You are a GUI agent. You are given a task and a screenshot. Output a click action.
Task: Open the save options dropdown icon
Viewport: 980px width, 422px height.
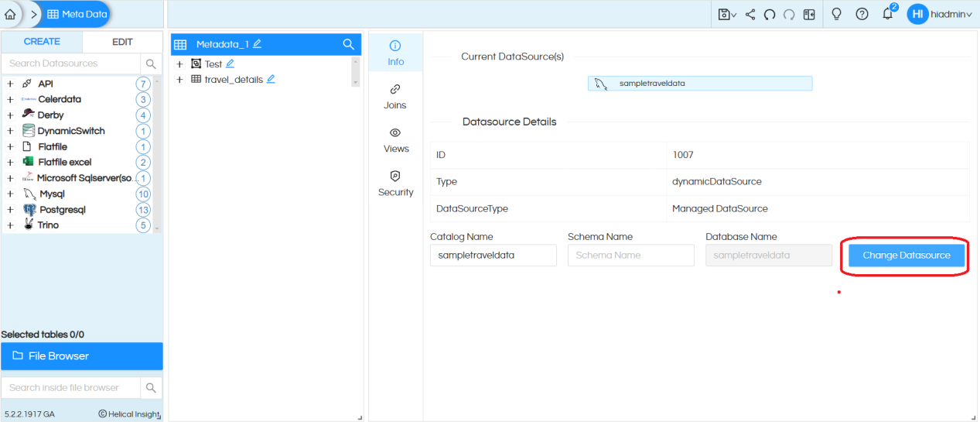(x=727, y=14)
